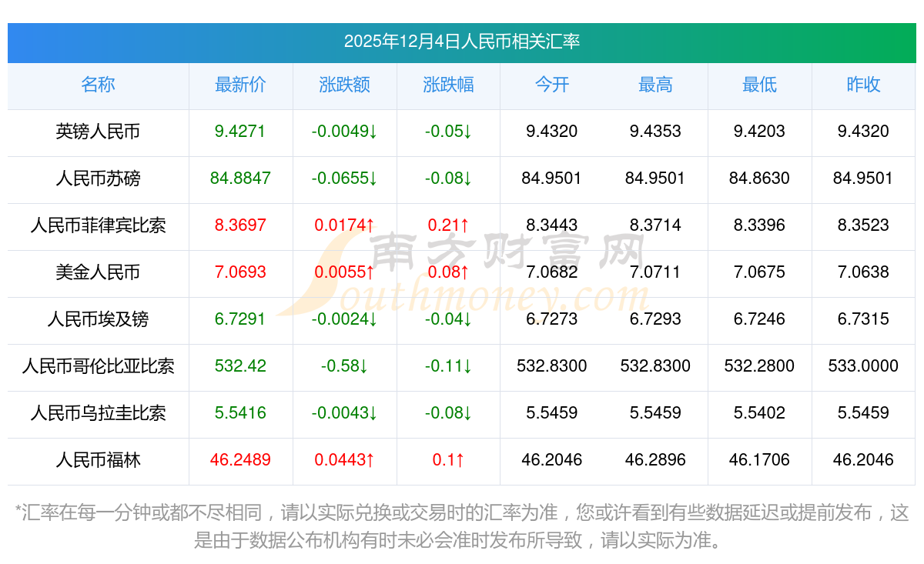Image resolution: width=924 pixels, height=564 pixels.
Task: Select change percent 0.08↑ for 美金人民币
Action: [x=448, y=272]
